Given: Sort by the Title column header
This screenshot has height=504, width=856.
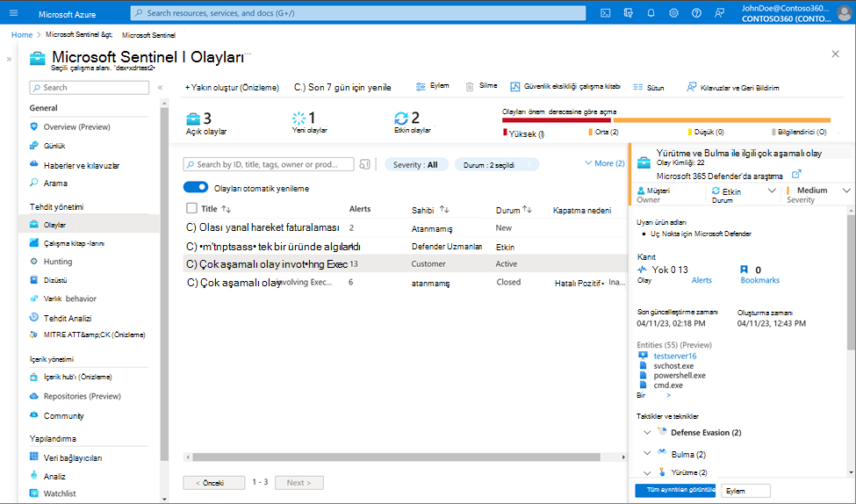Looking at the screenshot, I should [x=216, y=209].
